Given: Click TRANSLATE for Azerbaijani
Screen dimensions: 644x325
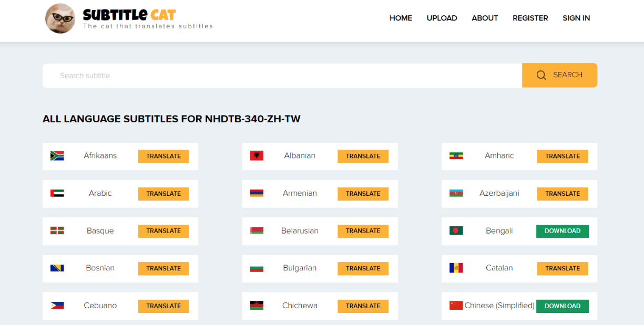Looking at the screenshot, I should pos(563,194).
